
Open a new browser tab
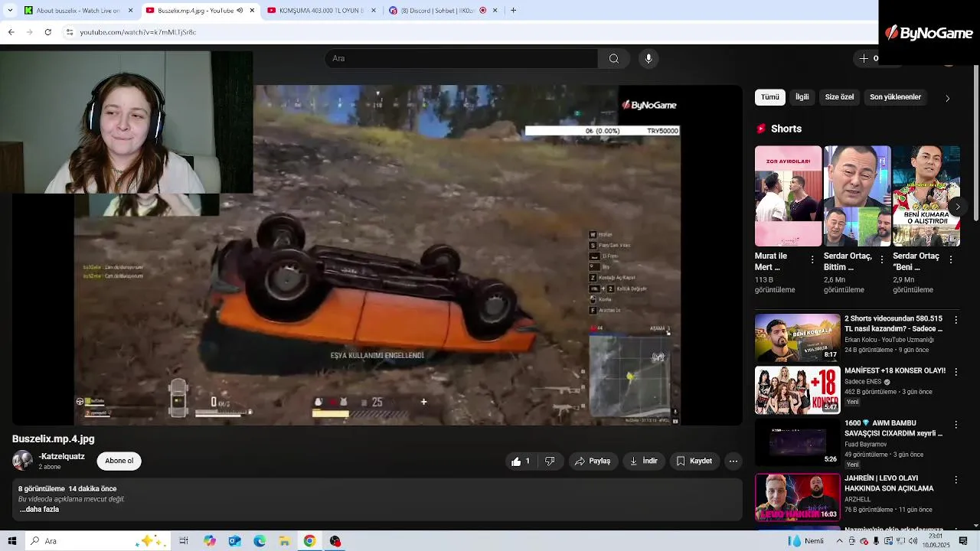pos(513,10)
